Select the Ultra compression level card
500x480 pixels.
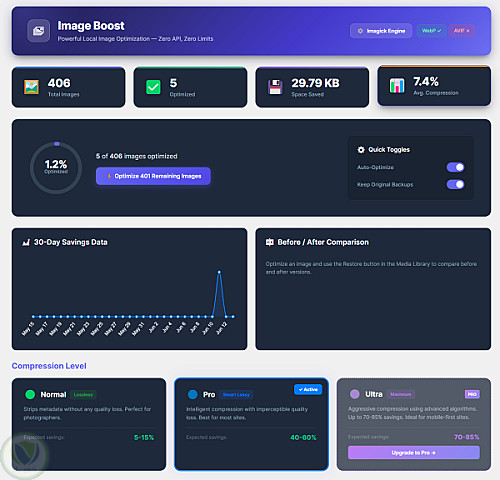point(414,424)
